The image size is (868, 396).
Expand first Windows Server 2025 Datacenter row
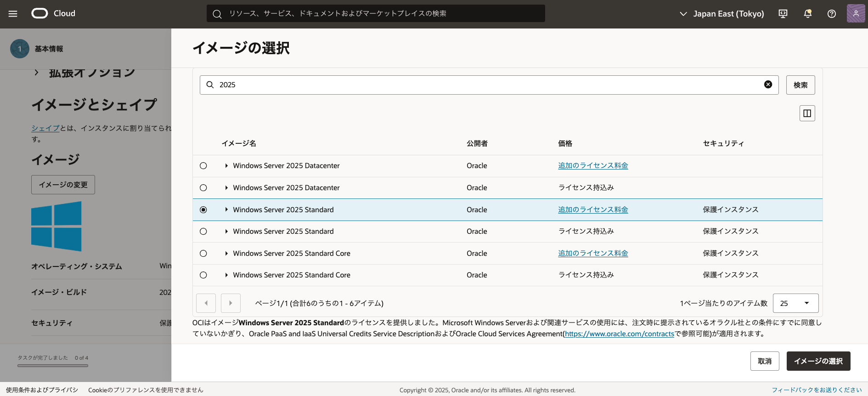pyautogui.click(x=226, y=166)
